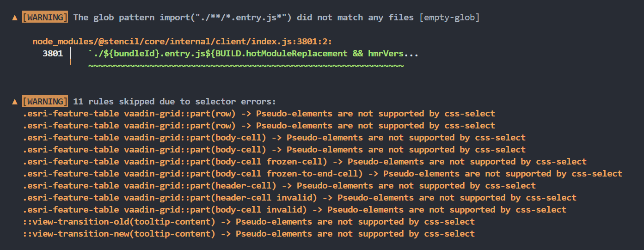
Task: Click line number 3801 in the code excerpt
Action: [x=53, y=54]
